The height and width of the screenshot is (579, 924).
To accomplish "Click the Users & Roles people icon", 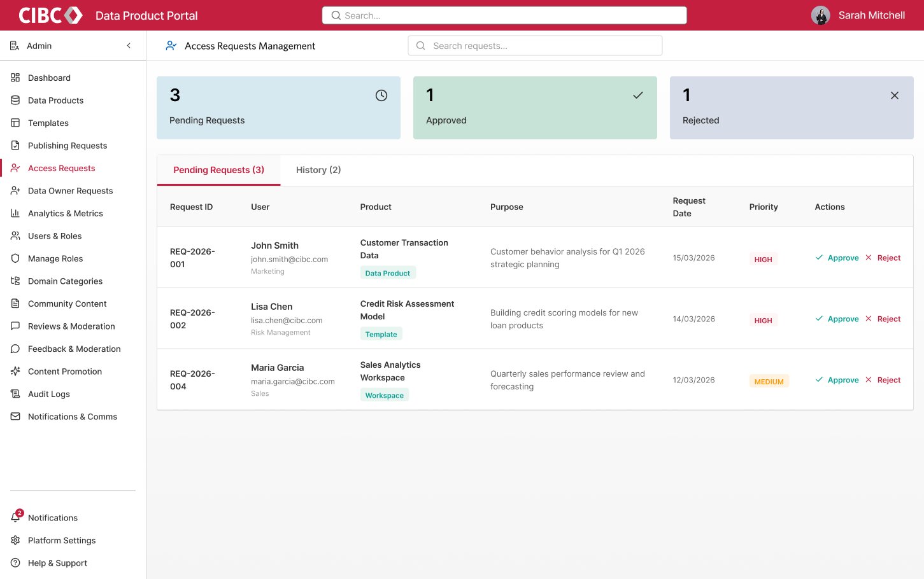I will click(15, 236).
